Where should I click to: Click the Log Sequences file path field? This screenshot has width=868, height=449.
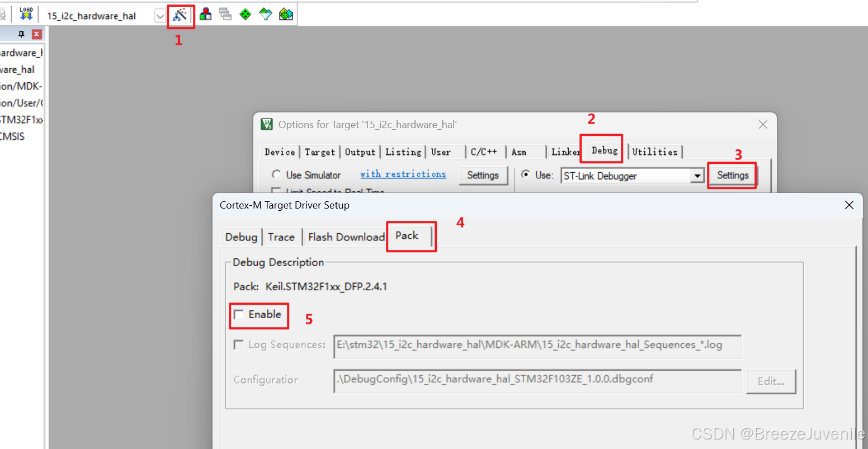click(538, 346)
